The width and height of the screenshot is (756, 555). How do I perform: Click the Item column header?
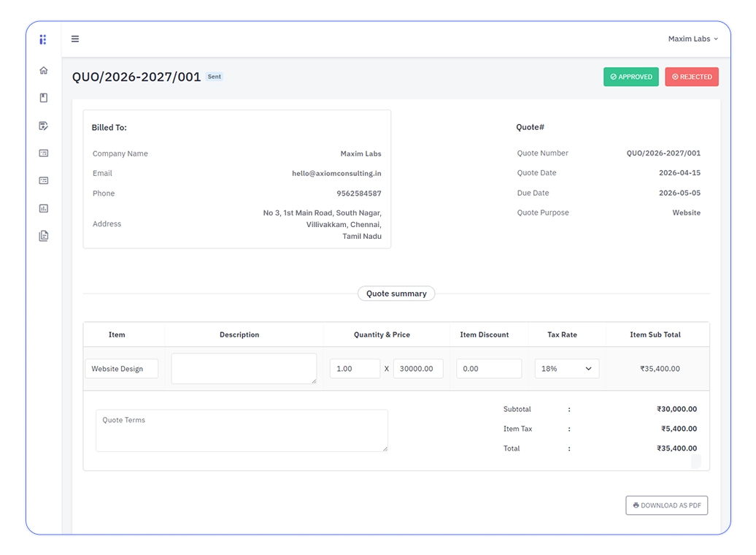click(117, 334)
